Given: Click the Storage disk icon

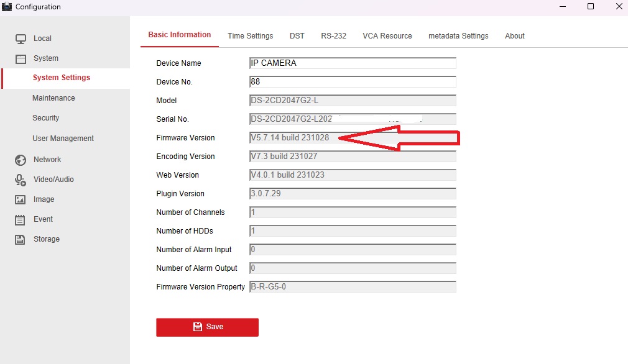Looking at the screenshot, I should tap(21, 240).
